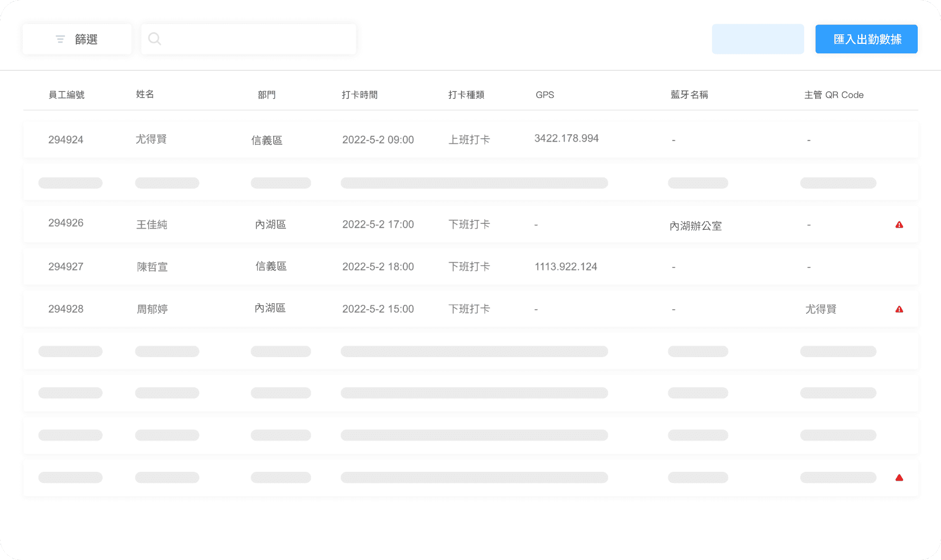Click the name 周郁婷

tap(152, 309)
